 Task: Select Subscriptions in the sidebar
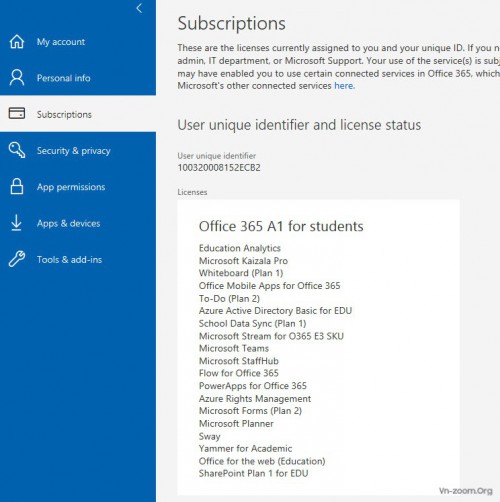click(64, 114)
